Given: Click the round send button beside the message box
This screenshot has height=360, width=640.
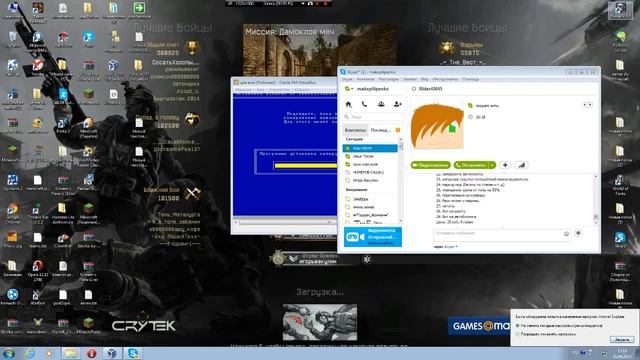Looking at the screenshot, I should click(x=578, y=233).
